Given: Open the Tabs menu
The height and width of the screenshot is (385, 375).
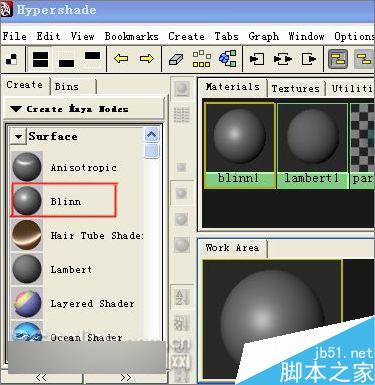Looking at the screenshot, I should (x=227, y=36).
